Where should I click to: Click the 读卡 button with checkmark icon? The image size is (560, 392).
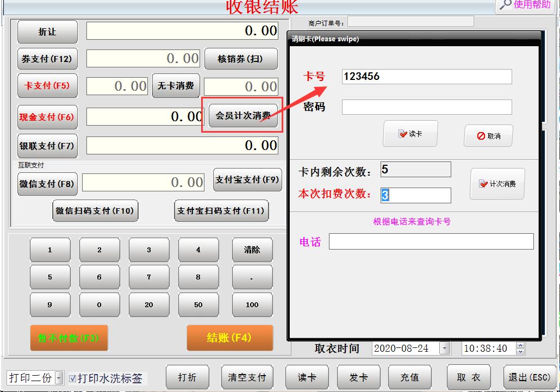pyautogui.click(x=410, y=134)
